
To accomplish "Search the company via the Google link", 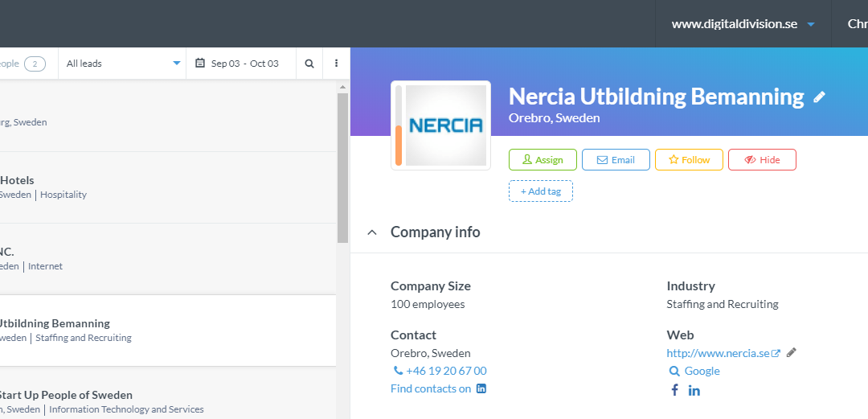I will tap(702, 371).
